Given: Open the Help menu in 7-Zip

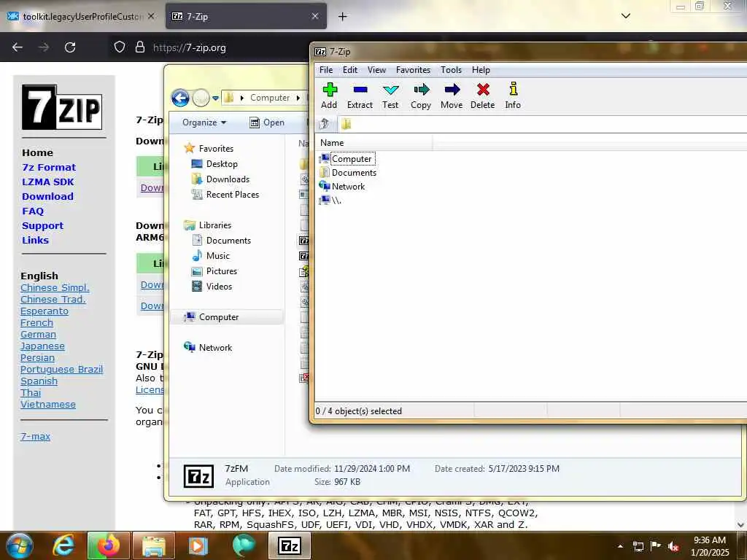Looking at the screenshot, I should (481, 70).
